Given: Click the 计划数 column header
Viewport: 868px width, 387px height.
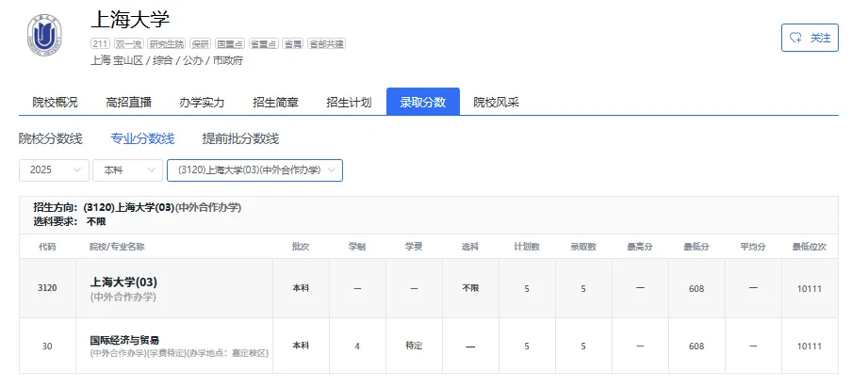Looking at the screenshot, I should [527, 247].
